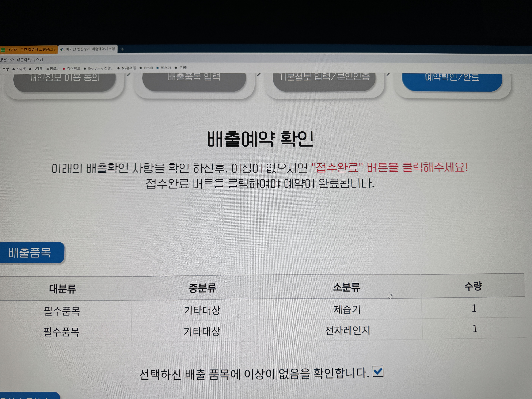
Task: Click the 그고라 tab favicon
Action: click(x=3, y=50)
